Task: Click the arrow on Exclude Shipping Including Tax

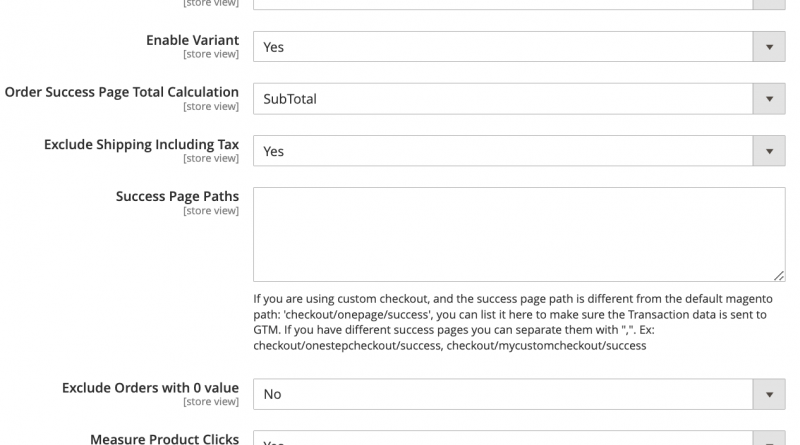Action: tap(768, 151)
